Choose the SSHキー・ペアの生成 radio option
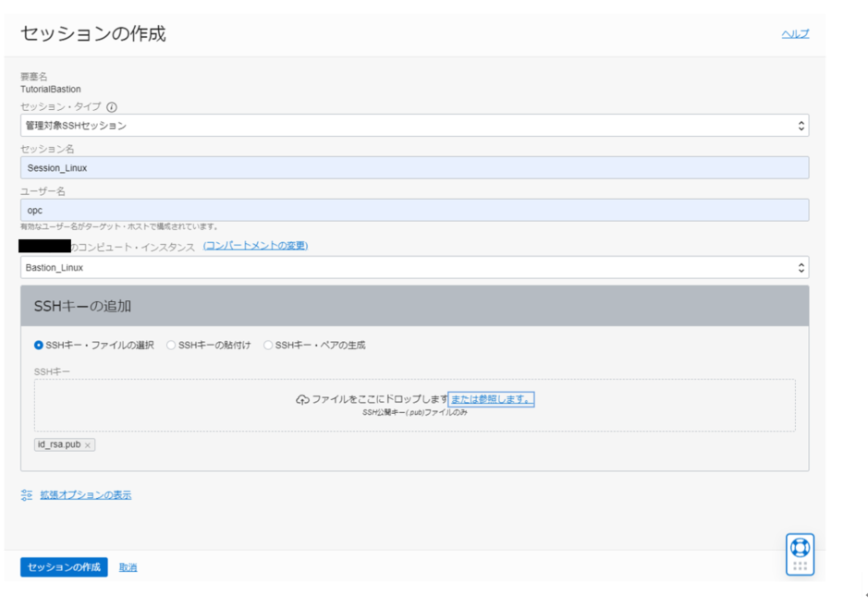Screen dimensions: 868x608 tap(268, 346)
